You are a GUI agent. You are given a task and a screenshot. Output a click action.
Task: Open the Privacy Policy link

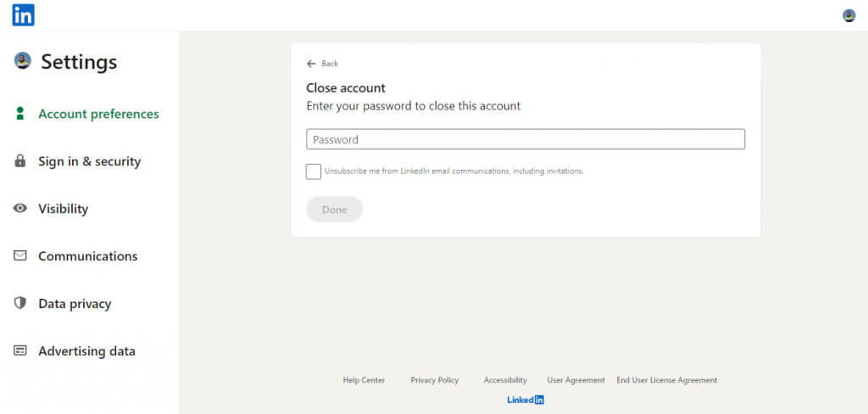(x=434, y=380)
